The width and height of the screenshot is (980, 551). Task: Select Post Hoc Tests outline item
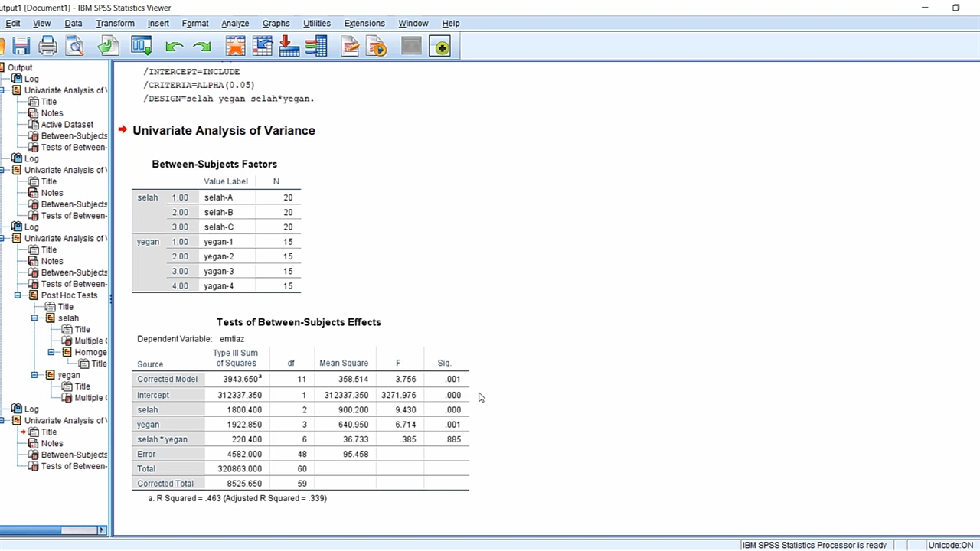click(x=69, y=295)
